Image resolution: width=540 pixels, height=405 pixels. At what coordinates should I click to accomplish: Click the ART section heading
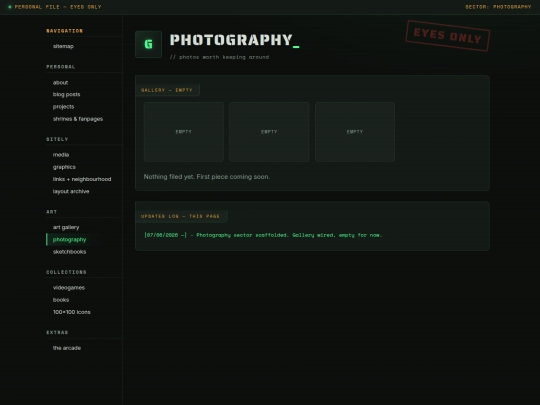point(52,212)
